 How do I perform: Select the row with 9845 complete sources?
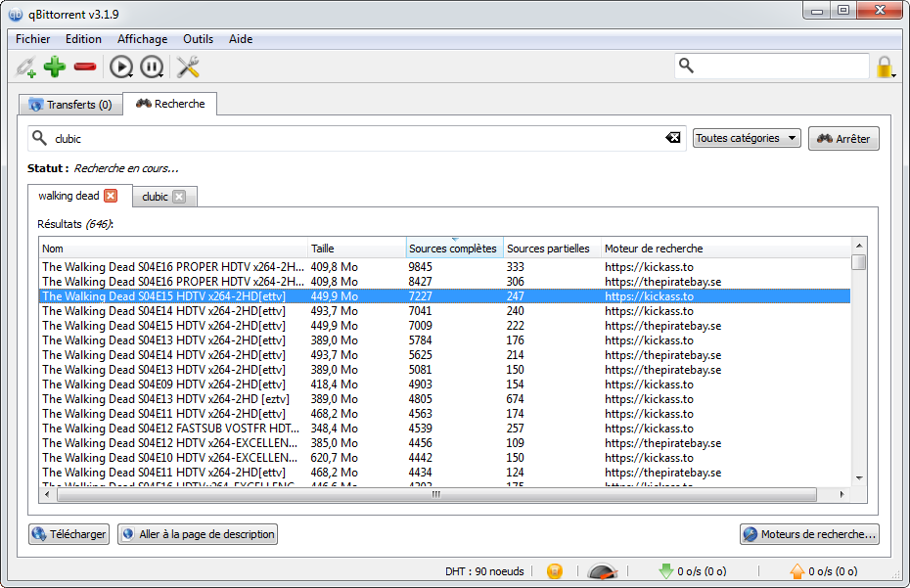coord(444,267)
